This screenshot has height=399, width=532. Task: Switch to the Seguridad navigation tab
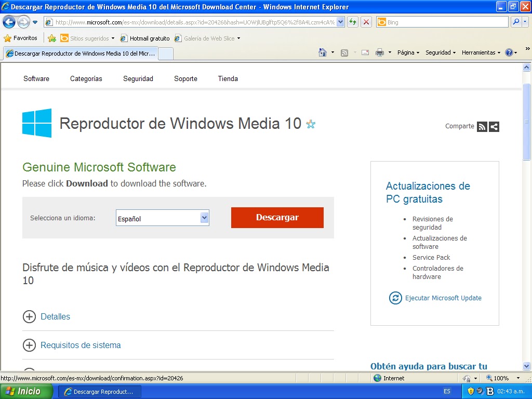138,78
